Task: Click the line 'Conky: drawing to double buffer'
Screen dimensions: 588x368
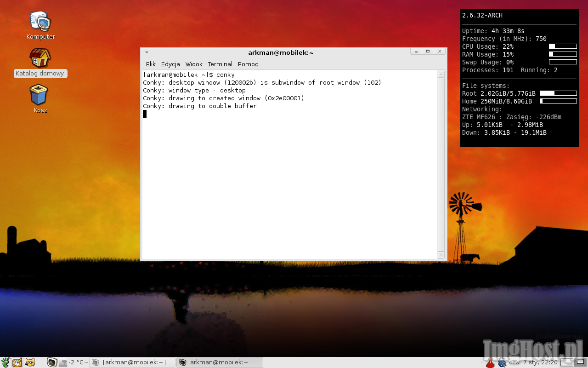Action: [x=200, y=106]
